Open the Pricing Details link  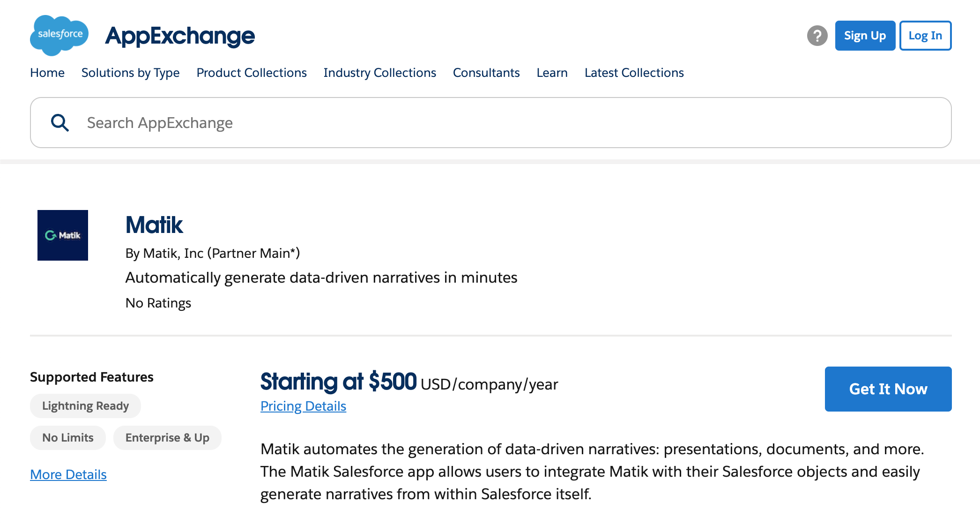tap(303, 406)
